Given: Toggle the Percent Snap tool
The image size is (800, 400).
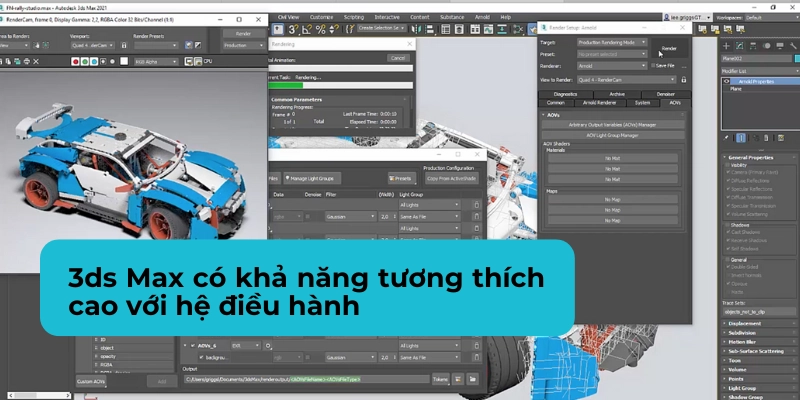Looking at the screenshot, I should tap(320, 30).
